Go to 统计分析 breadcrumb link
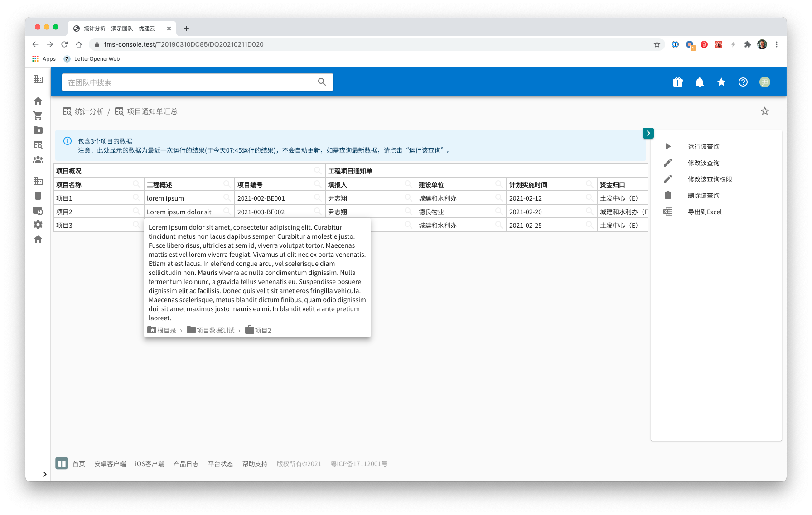The width and height of the screenshot is (812, 515). (89, 111)
